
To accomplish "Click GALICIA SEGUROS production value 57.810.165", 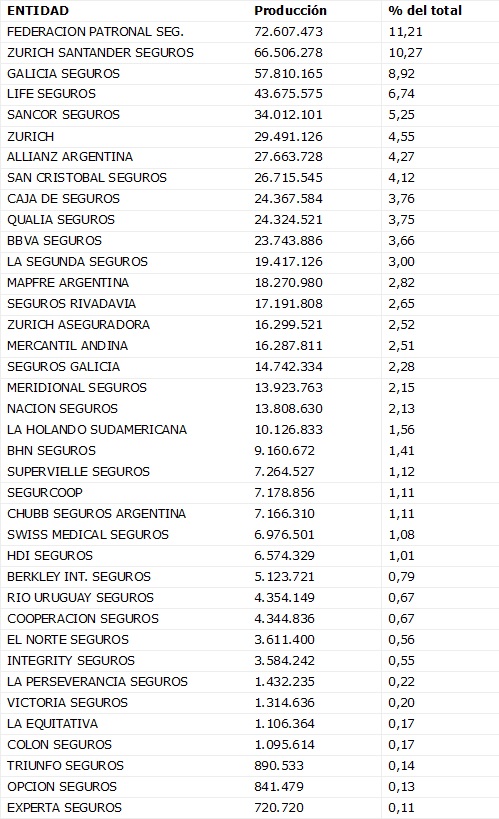I will [288, 74].
